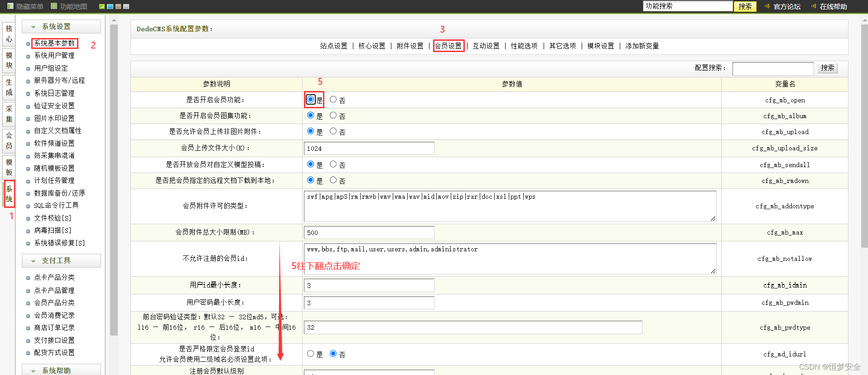Click bullet icon beside 验证安全设置

(28, 106)
